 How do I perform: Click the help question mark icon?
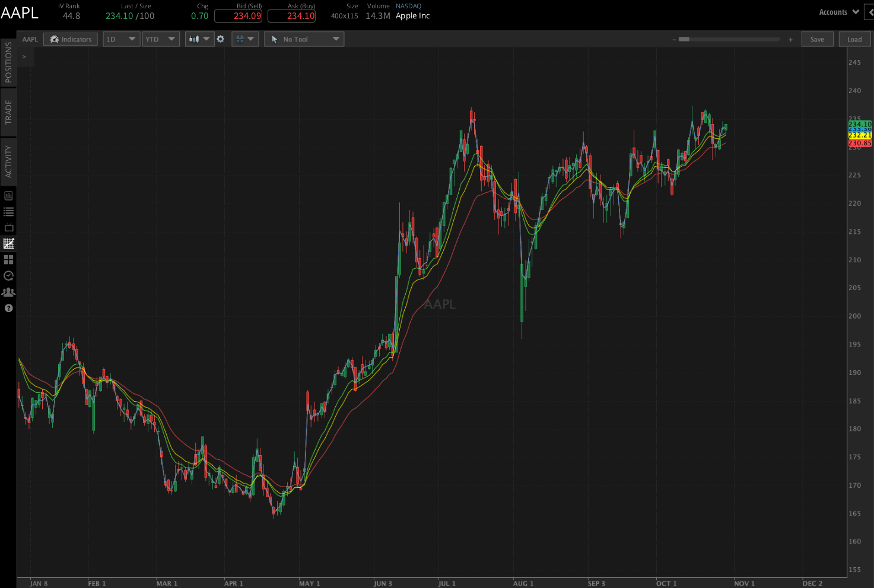[8, 308]
